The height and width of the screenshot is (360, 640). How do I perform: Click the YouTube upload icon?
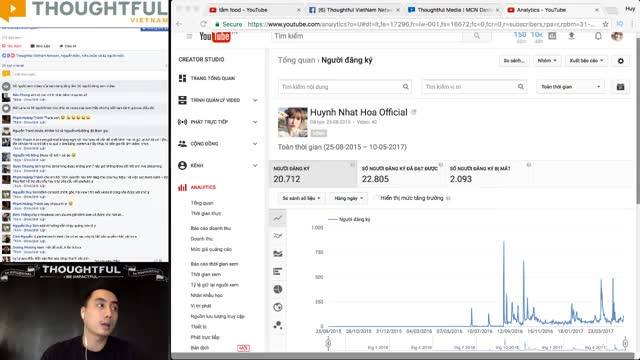[571, 36]
